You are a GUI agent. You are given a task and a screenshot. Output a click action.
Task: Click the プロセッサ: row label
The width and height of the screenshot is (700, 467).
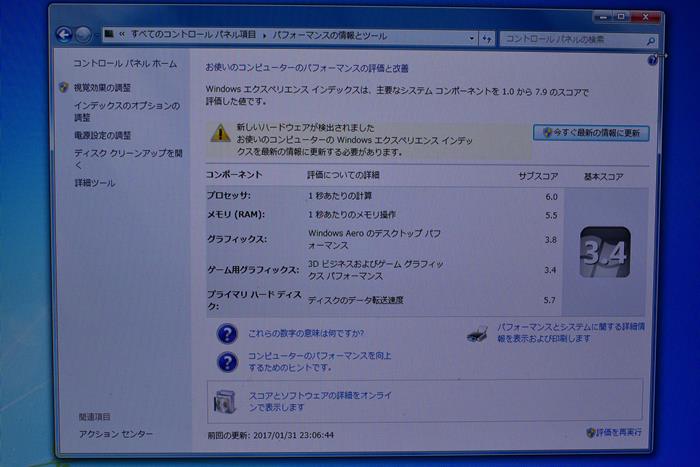click(x=229, y=195)
